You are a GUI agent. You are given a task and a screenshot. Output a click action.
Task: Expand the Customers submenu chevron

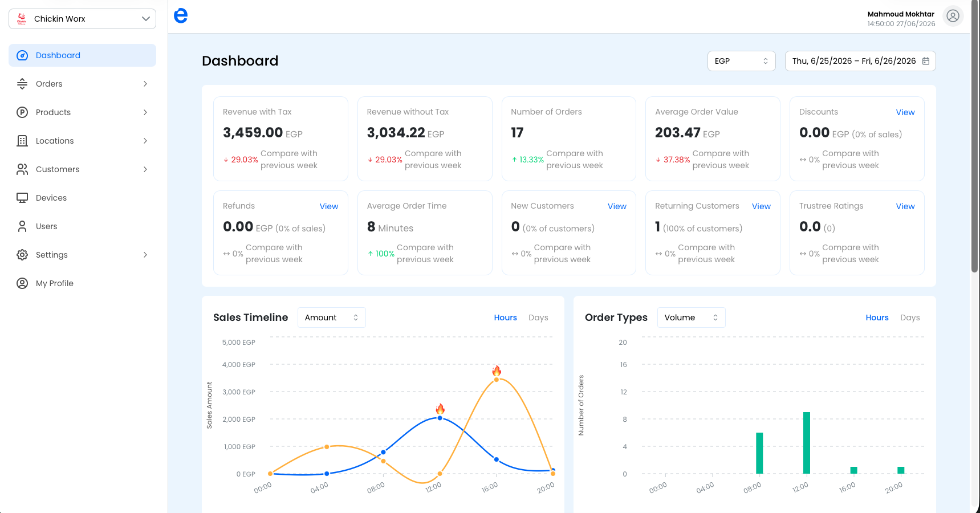point(145,169)
